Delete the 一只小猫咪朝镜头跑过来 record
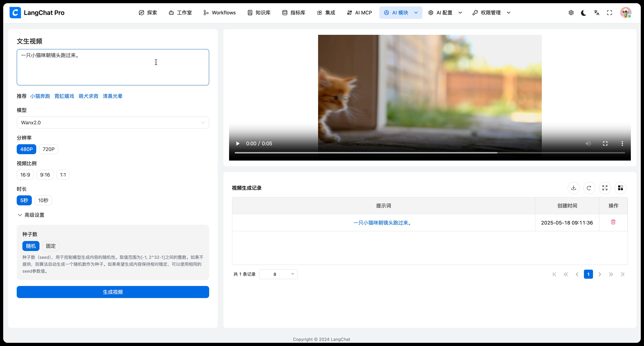644x346 pixels. point(613,222)
